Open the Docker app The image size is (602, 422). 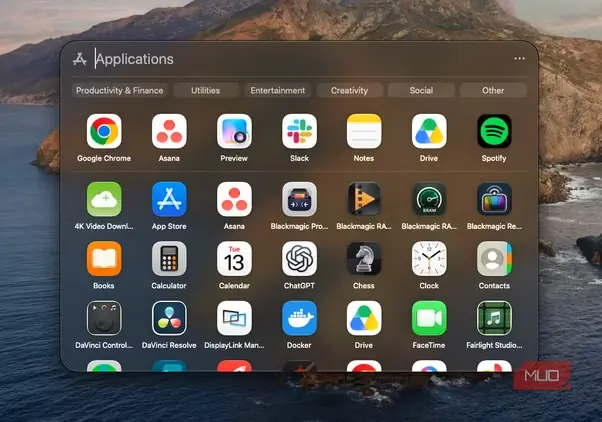coord(299,318)
